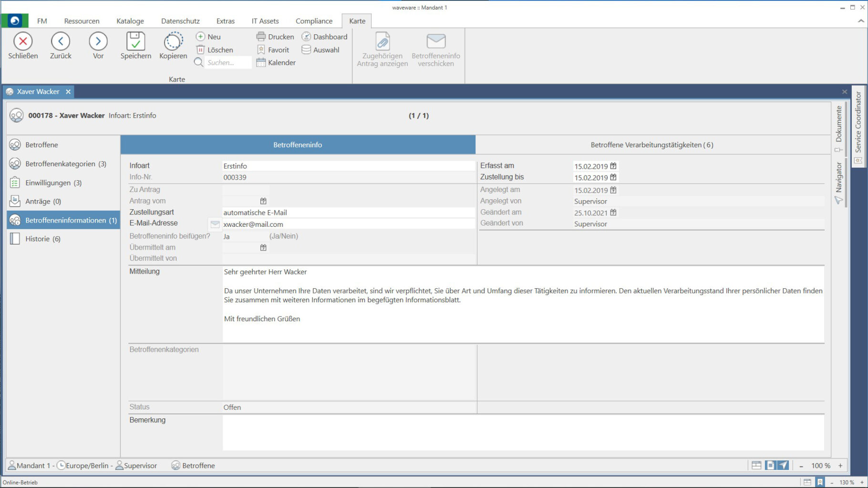This screenshot has height=488, width=868.
Task: Open the Dashboard from the ribbon
Action: 324,37
